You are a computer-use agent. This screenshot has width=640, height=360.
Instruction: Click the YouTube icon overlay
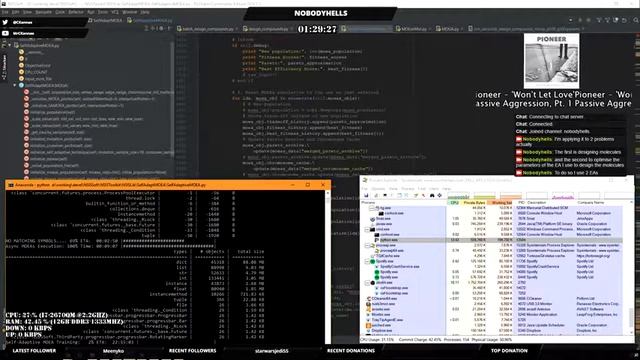pyautogui.click(x=5, y=33)
